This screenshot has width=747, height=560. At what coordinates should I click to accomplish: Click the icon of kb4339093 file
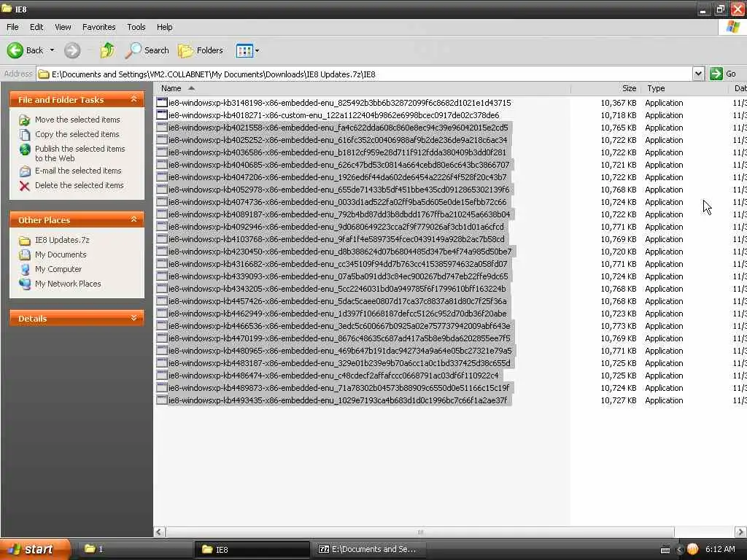162,276
